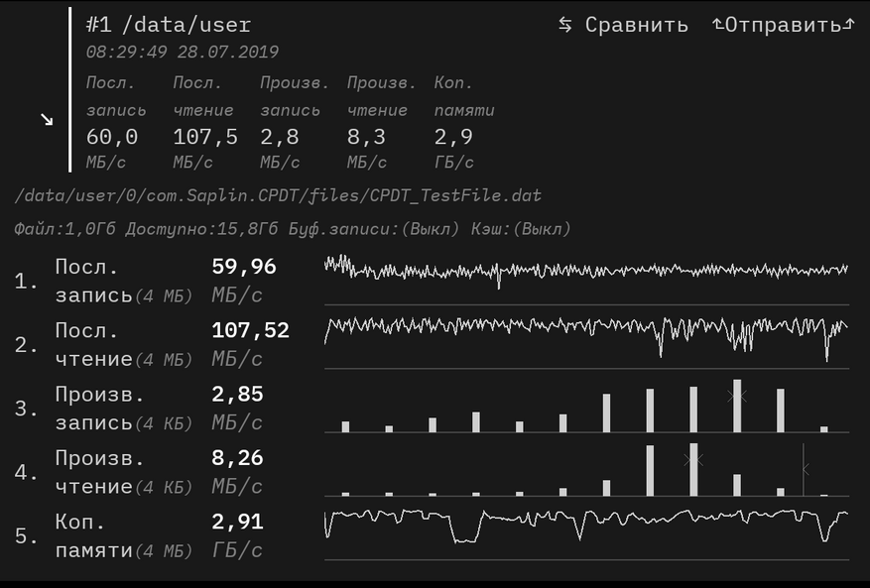Click the X marker on random write chart
This screenshot has width=870, height=588.
(x=736, y=395)
